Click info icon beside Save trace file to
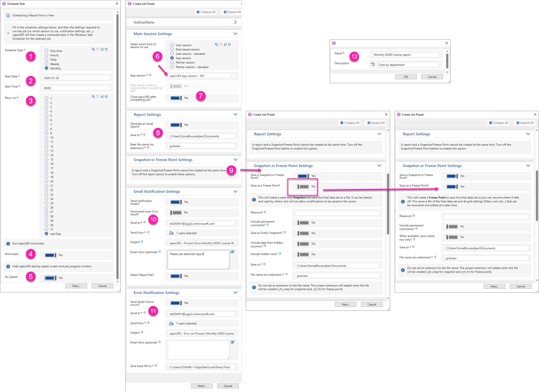Viewport: 539px width, 392px height. [x=156, y=366]
